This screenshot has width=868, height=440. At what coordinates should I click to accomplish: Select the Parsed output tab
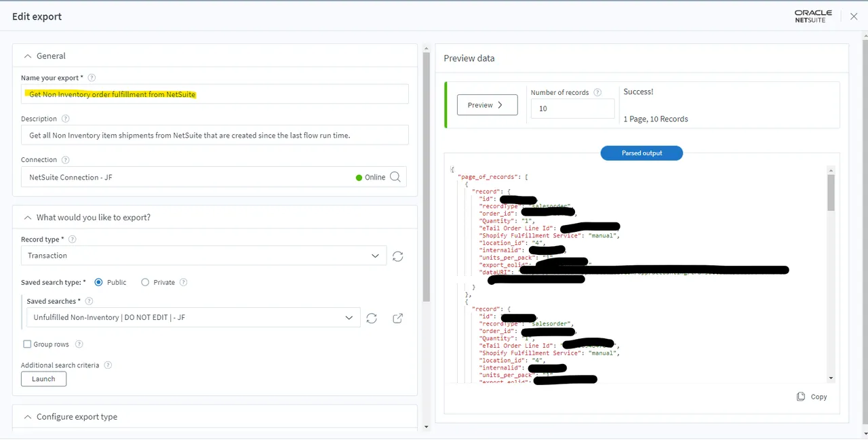coord(642,153)
